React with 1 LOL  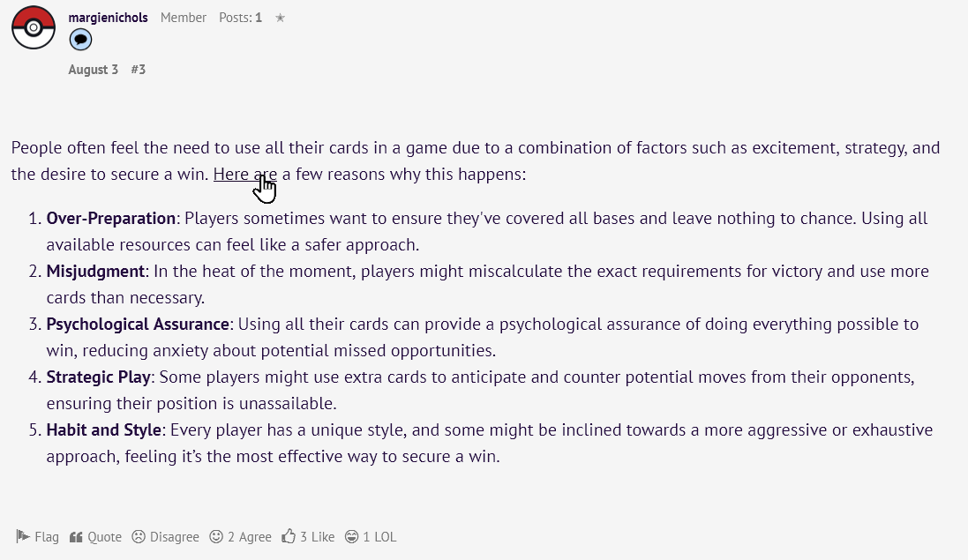pos(371,536)
